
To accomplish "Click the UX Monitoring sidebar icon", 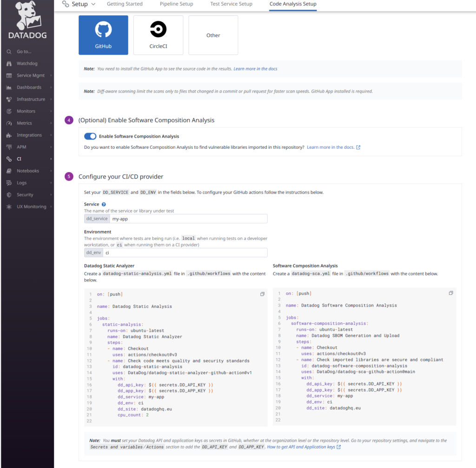I will 9,207.
